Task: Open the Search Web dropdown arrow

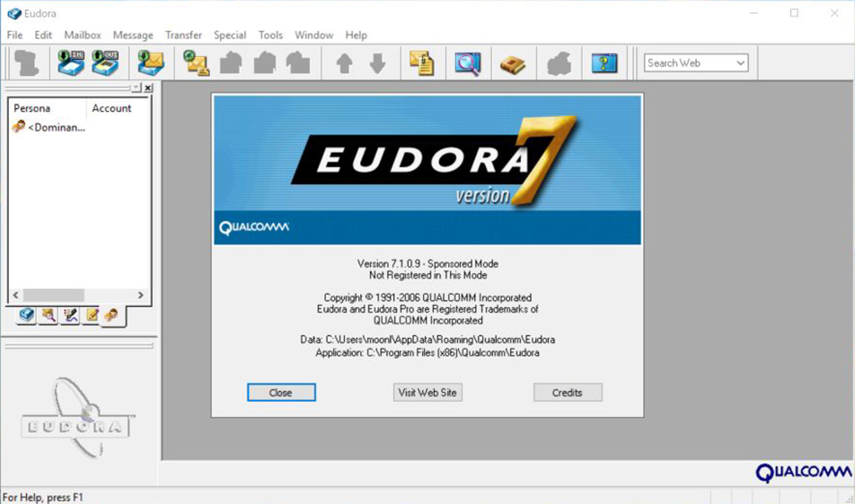Action: click(x=740, y=63)
